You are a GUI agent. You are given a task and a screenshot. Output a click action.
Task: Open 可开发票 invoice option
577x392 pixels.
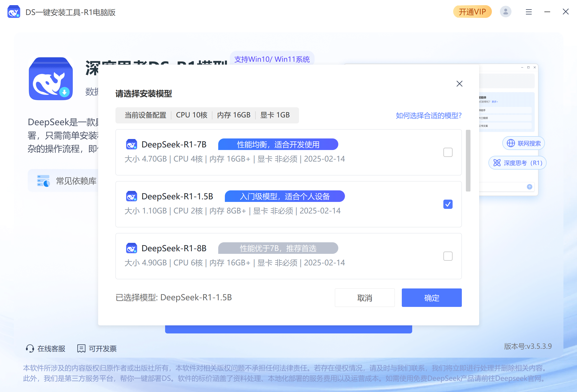[97, 349]
